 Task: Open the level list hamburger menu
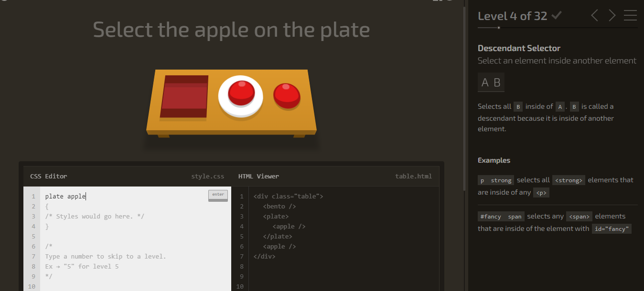630,15
